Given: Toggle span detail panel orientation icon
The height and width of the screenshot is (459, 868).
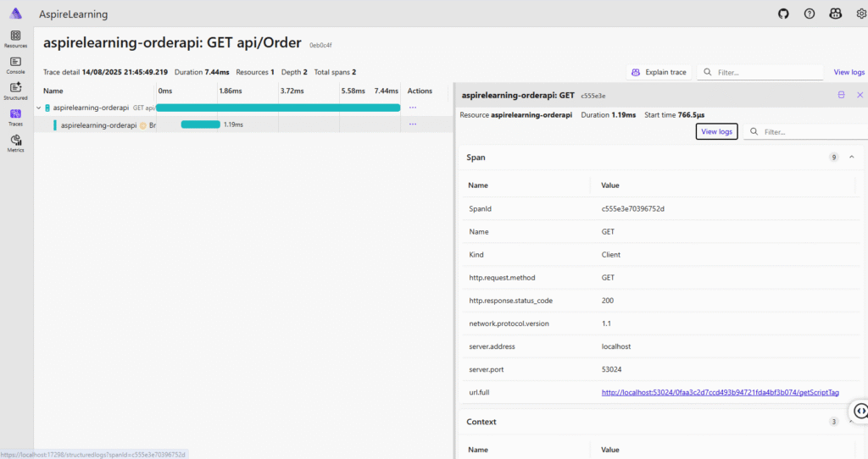Looking at the screenshot, I should [x=842, y=95].
